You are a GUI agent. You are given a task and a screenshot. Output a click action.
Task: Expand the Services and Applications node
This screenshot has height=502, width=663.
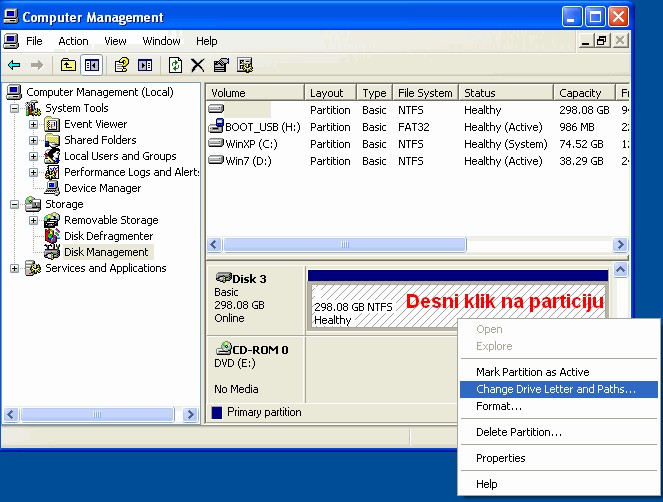pyautogui.click(x=15, y=269)
